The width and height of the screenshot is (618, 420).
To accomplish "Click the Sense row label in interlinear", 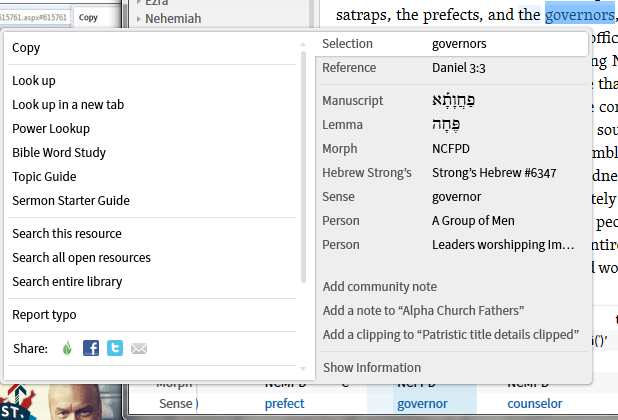I will tap(175, 403).
